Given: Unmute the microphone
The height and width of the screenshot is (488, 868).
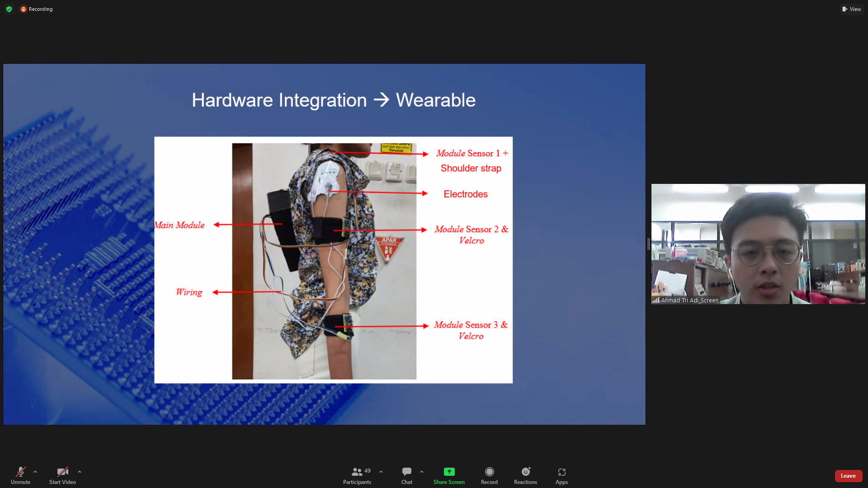Looking at the screenshot, I should tap(20, 475).
